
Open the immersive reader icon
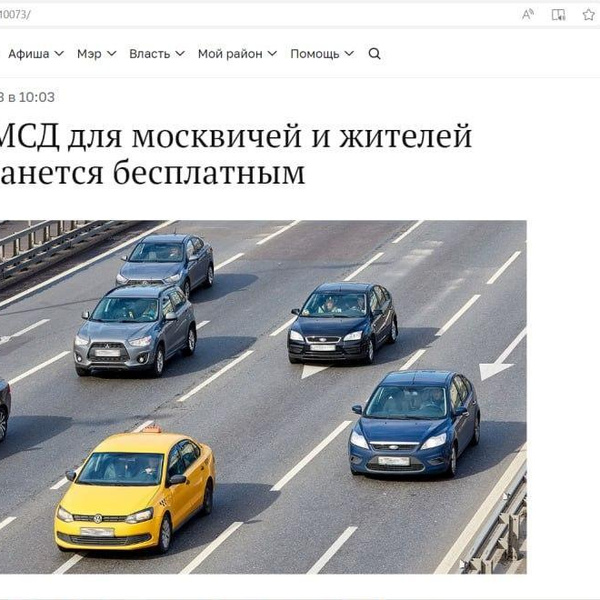point(558,15)
